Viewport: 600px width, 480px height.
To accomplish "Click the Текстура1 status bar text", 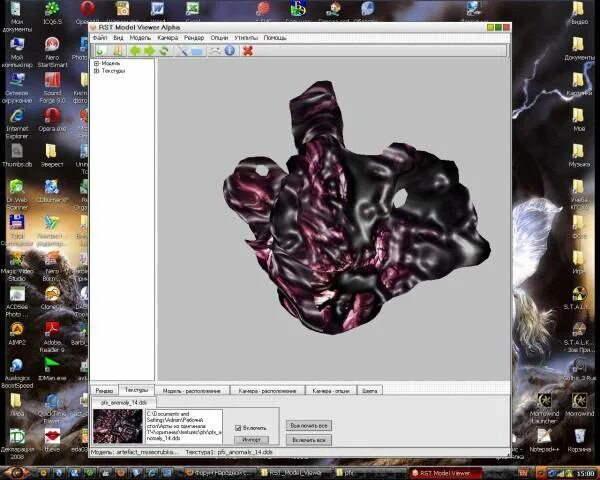I will pyautogui.click(x=229, y=452).
